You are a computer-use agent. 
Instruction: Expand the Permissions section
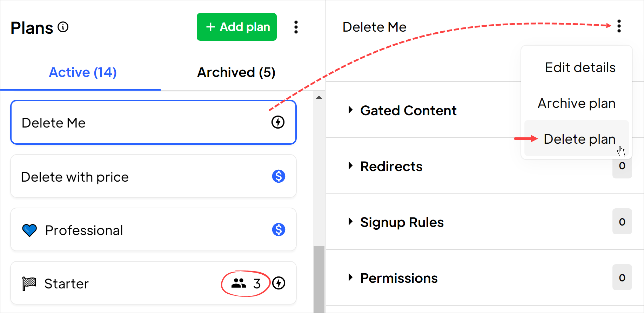[x=350, y=278]
